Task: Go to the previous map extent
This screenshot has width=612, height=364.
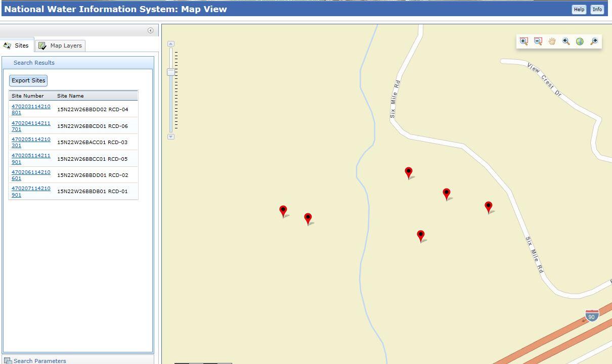Action: click(566, 41)
